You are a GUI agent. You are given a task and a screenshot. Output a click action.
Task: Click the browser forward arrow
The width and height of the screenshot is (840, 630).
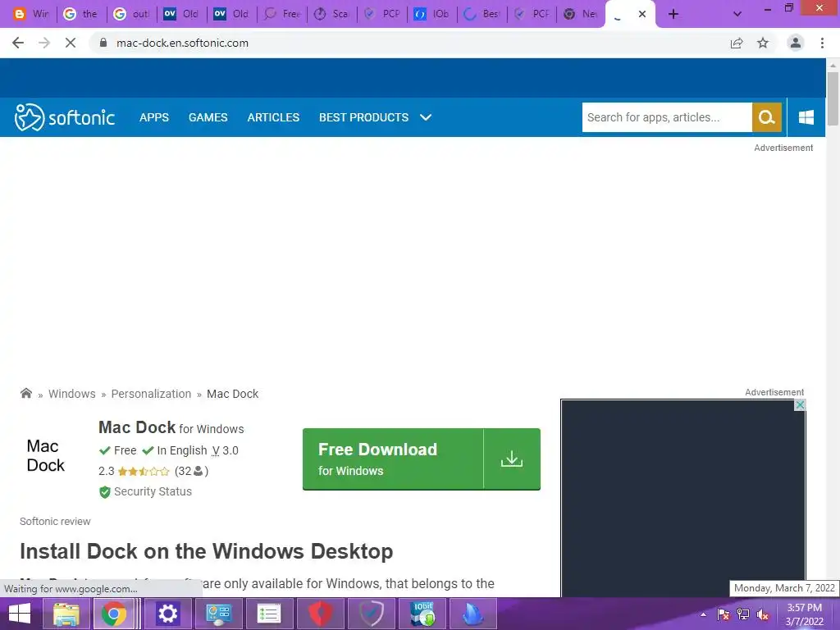[x=44, y=43]
